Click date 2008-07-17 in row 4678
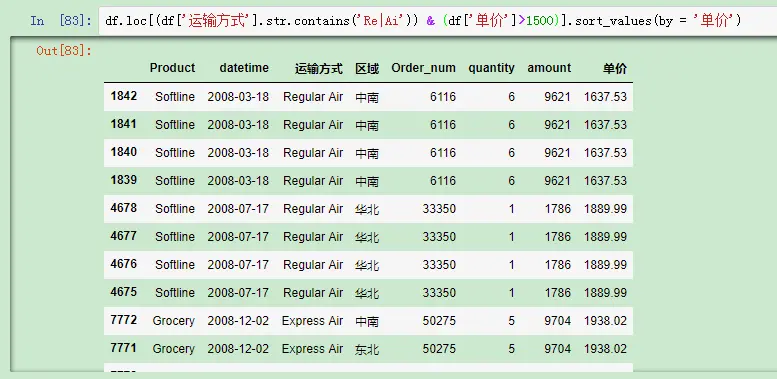 click(x=238, y=209)
